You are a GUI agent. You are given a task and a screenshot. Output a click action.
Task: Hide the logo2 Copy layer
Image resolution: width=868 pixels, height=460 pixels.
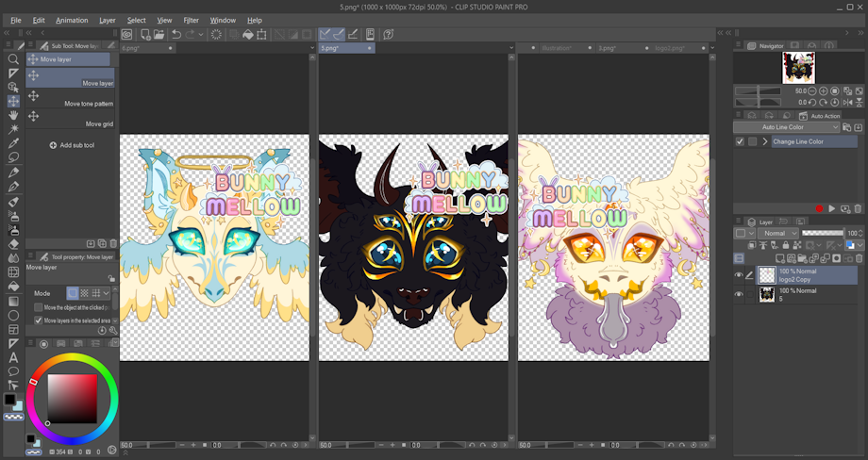[739, 274]
